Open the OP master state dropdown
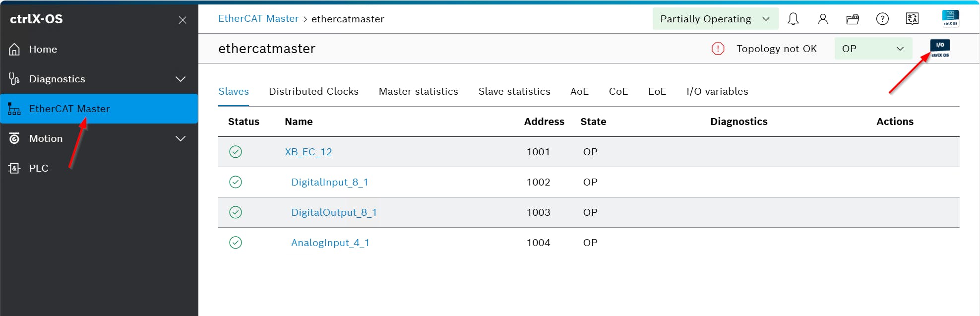The image size is (980, 316). tap(873, 49)
